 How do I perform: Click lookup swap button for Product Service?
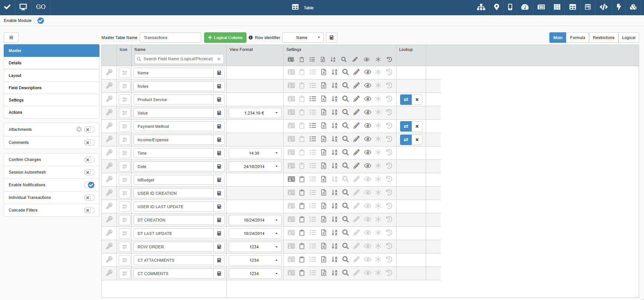(x=406, y=100)
